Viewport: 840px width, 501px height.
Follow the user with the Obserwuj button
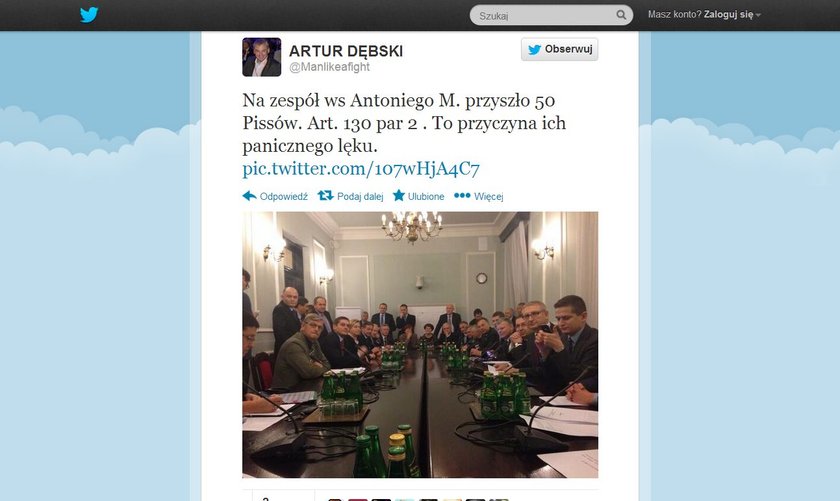[559, 49]
